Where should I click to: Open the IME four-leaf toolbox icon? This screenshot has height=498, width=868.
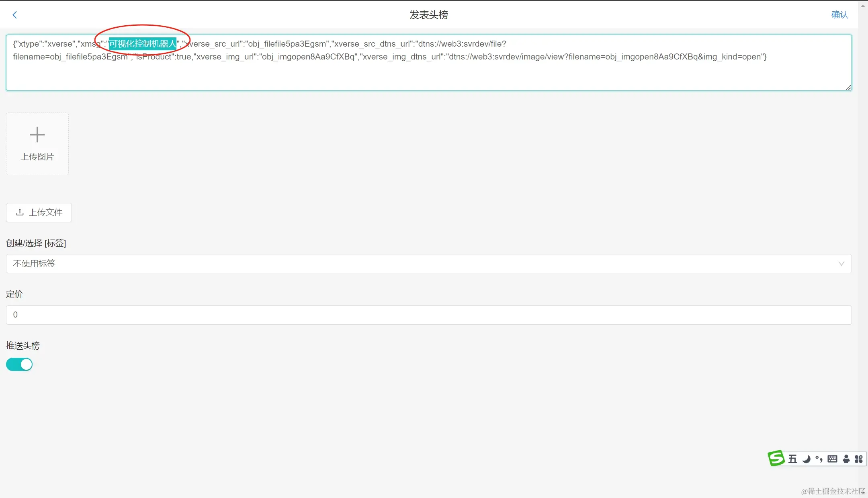tap(859, 459)
